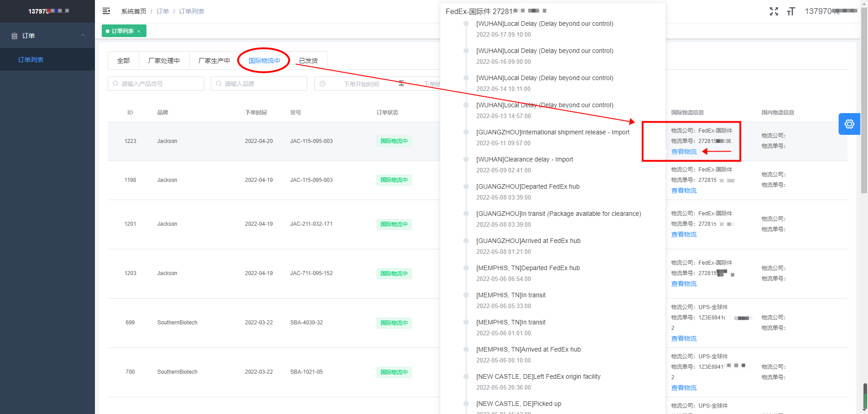This screenshot has width=868, height=414.
Task: Click the 订单 menu document icon
Action: pos(14,36)
